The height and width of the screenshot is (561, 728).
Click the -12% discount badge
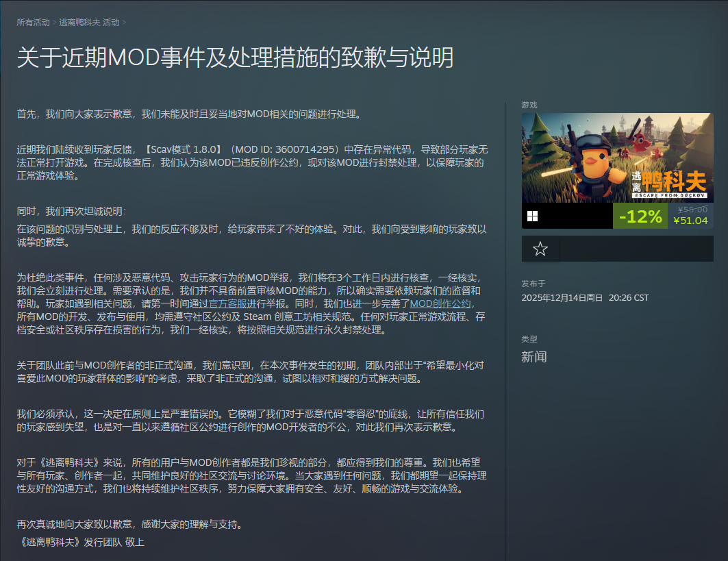640,216
